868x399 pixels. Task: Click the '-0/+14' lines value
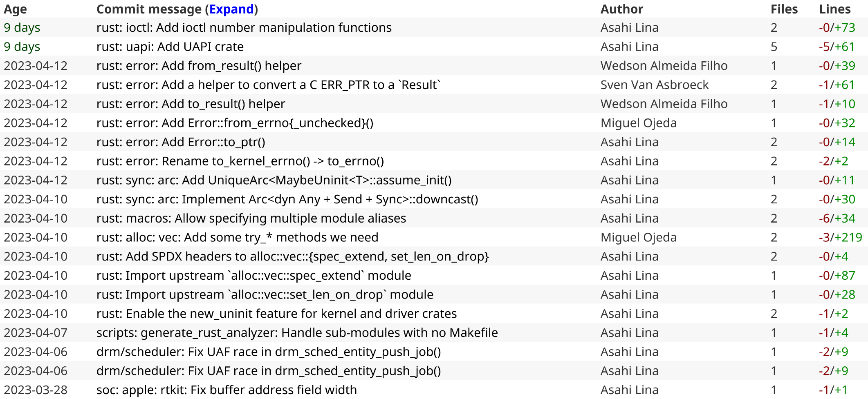837,142
